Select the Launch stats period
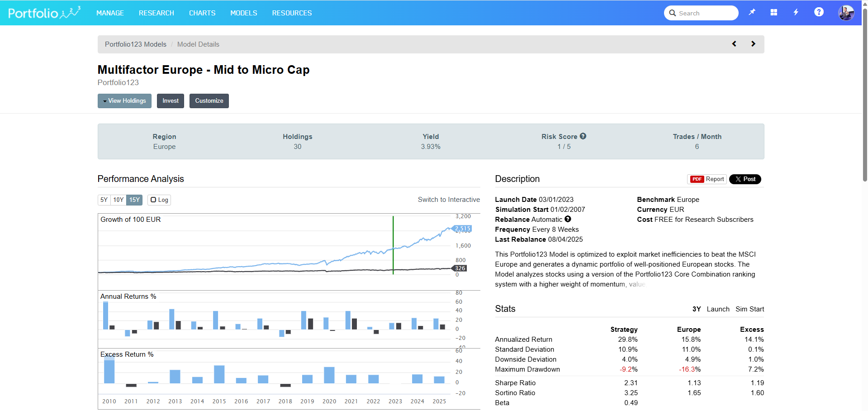Screen dimensions: 868x411 click(x=718, y=309)
